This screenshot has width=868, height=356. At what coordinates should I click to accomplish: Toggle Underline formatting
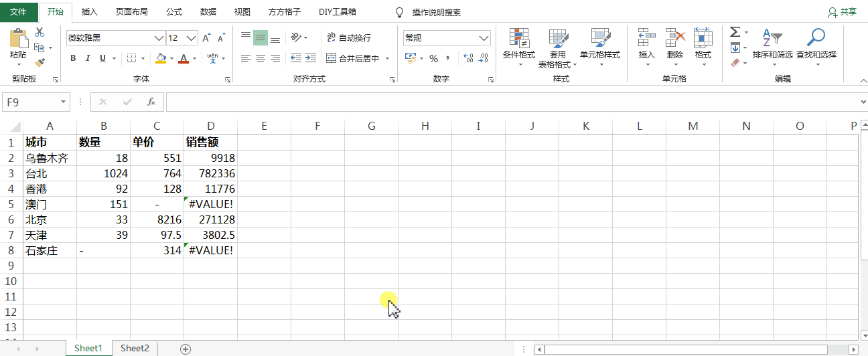coord(102,58)
